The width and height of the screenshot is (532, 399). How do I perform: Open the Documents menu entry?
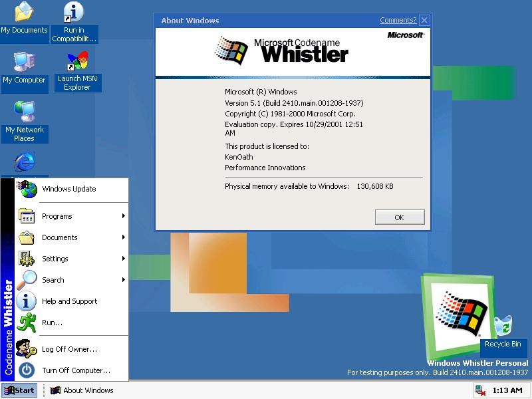pyautogui.click(x=72, y=237)
